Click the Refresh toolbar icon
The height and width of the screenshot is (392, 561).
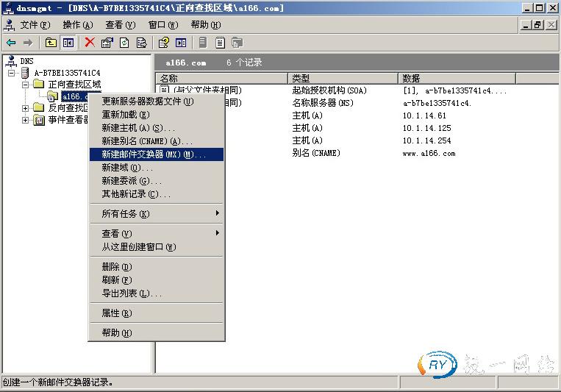124,43
